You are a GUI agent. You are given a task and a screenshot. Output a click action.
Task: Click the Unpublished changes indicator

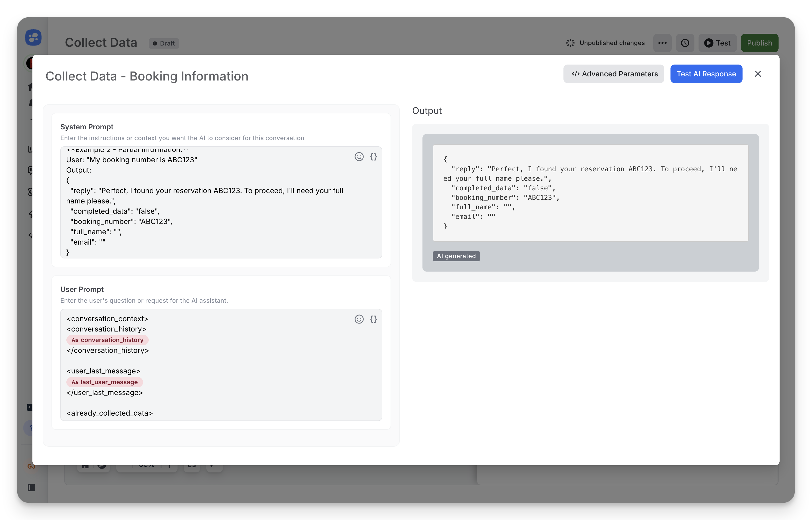coord(605,43)
